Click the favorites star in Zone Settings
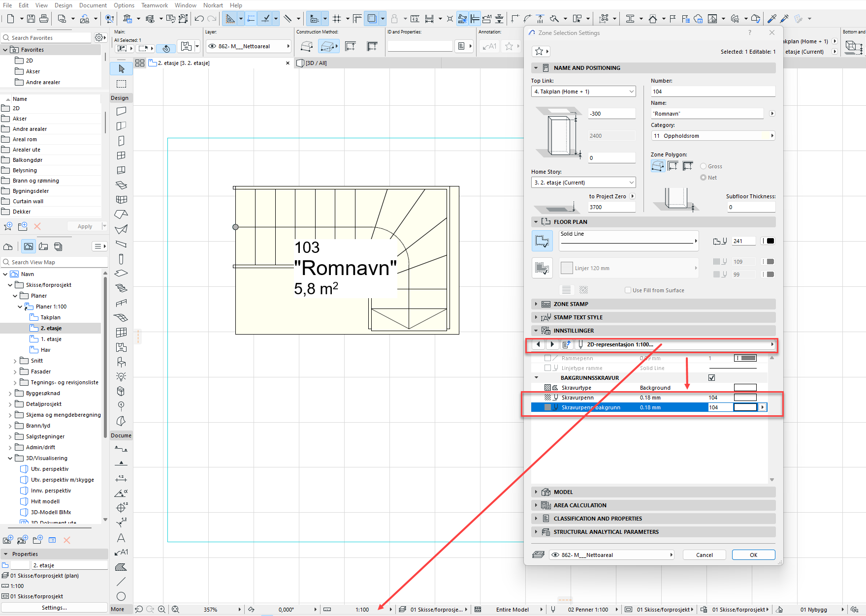The height and width of the screenshot is (616, 866). tap(539, 51)
